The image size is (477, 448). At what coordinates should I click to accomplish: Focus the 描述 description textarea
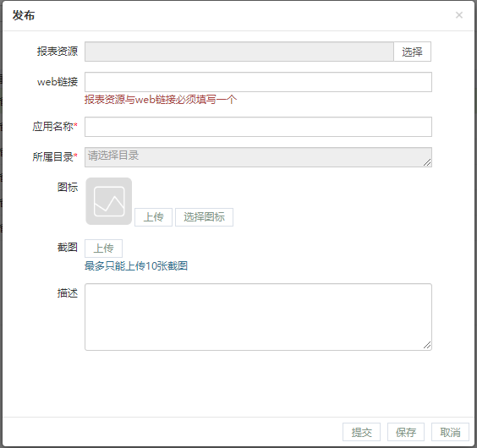tap(258, 317)
